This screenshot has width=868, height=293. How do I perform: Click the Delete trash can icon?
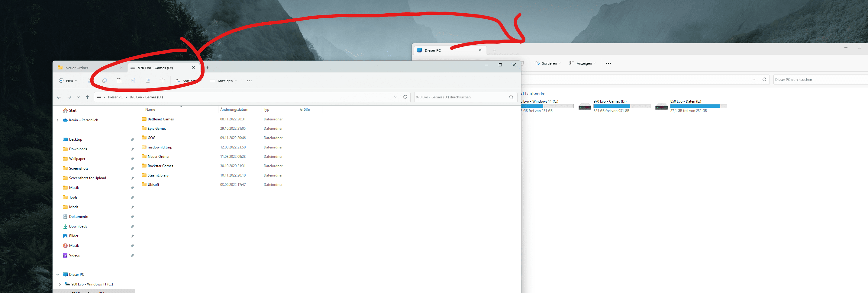(163, 81)
